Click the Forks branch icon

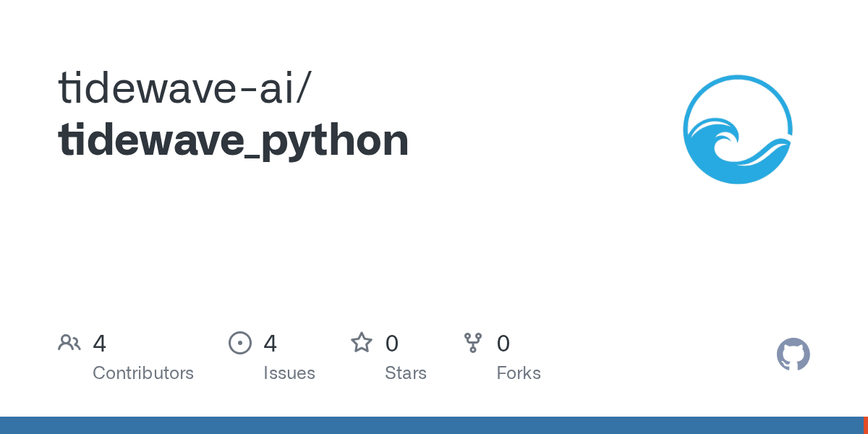473,343
